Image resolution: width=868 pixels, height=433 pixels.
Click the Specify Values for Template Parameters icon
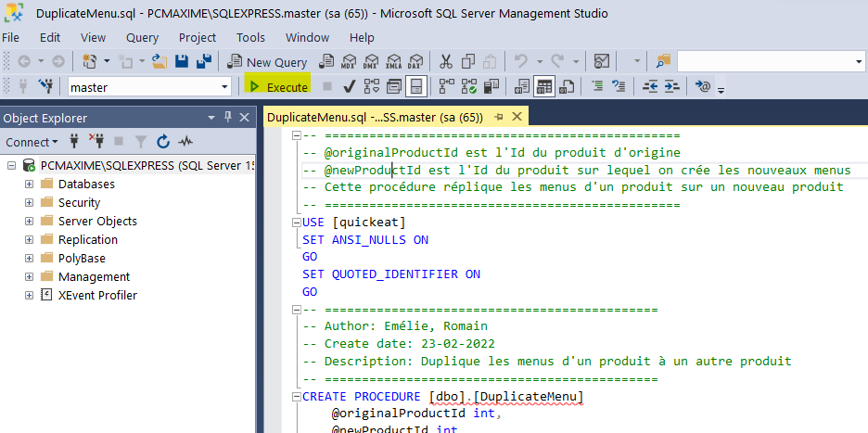pos(703,86)
